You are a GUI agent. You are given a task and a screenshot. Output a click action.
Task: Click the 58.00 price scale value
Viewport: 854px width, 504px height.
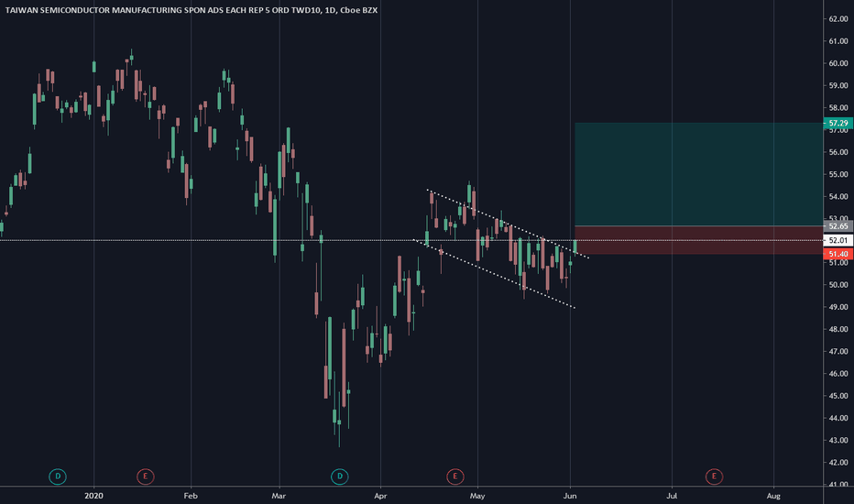[838, 108]
